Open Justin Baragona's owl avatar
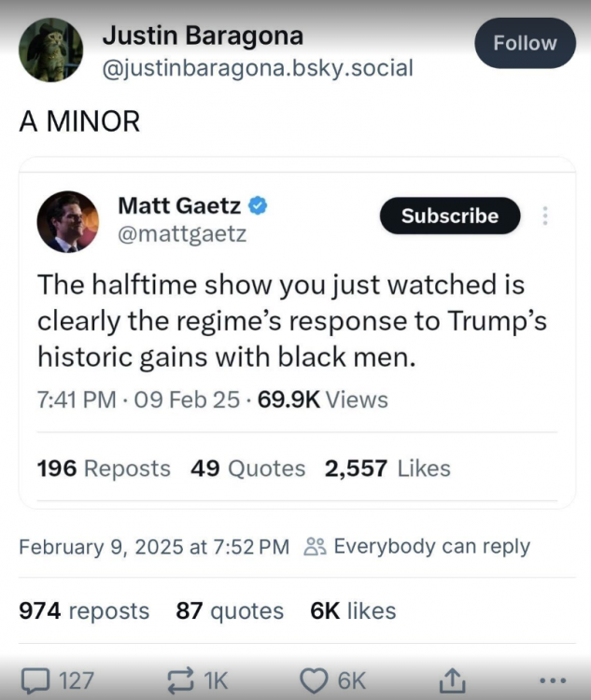591x700 pixels. pyautogui.click(x=49, y=49)
